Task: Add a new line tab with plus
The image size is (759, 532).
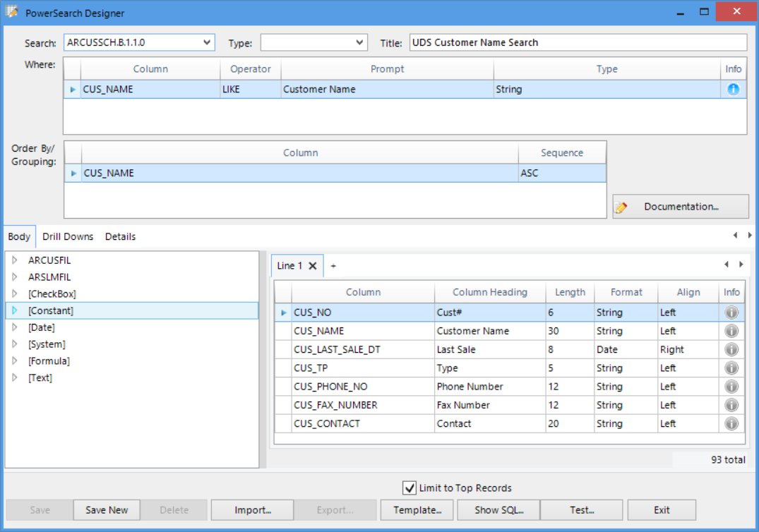Action: point(333,266)
